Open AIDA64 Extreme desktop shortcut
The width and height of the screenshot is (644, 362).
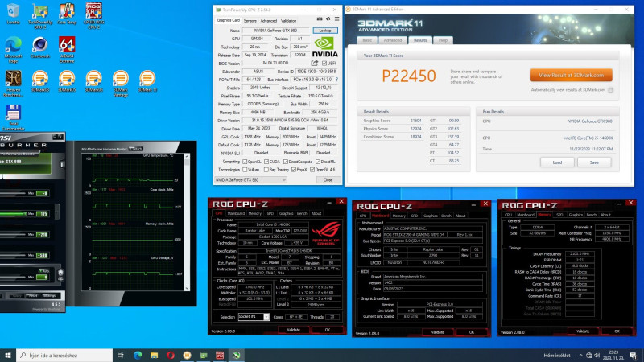pos(67,50)
